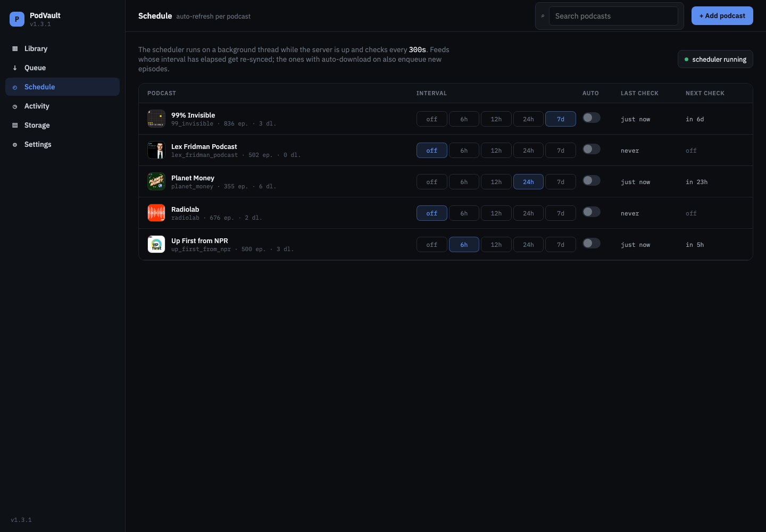The image size is (766, 532).
Task: Click the PodVault logo icon
Action: pos(17,19)
